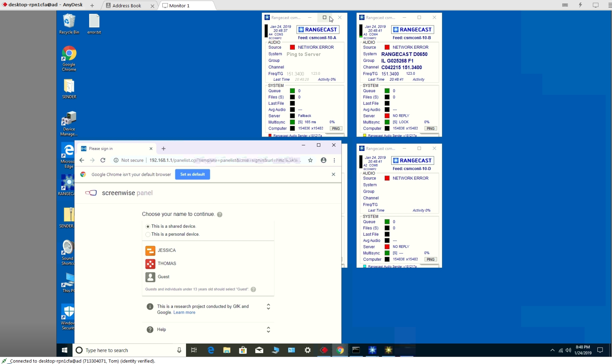Select 'This is a personal device' option
Screen dimensions: 612x364
coord(148,234)
